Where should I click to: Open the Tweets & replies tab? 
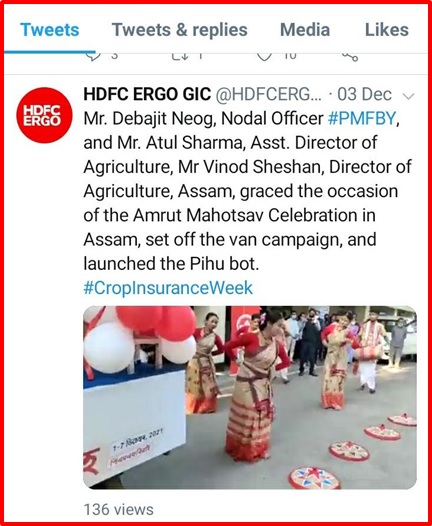click(179, 30)
